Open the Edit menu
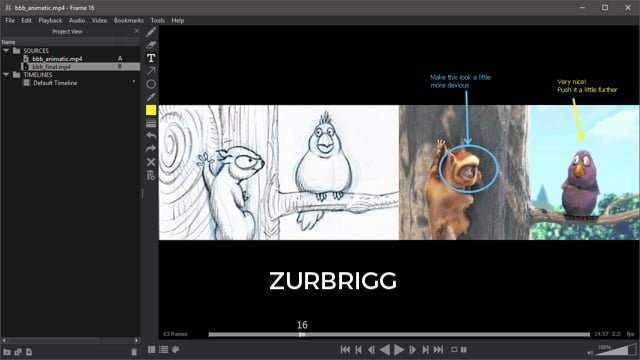640x360 pixels. pyautogui.click(x=27, y=20)
